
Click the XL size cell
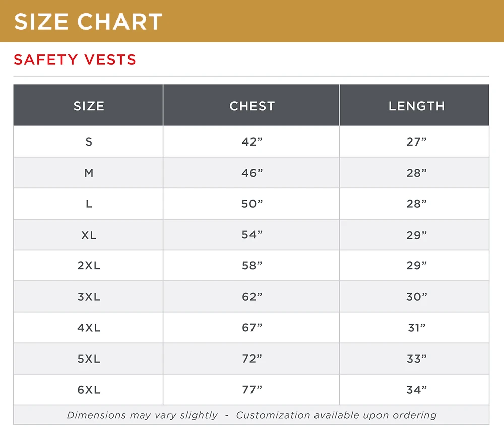[x=89, y=235]
